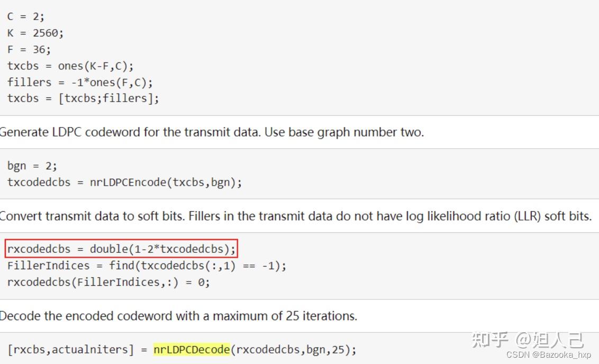Click the "Generate LDPC codeword" description text

click(212, 132)
